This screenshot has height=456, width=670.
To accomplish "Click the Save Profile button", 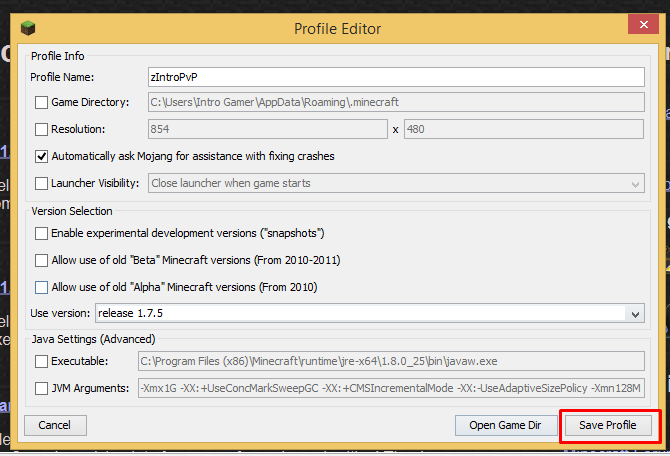I will [x=608, y=425].
